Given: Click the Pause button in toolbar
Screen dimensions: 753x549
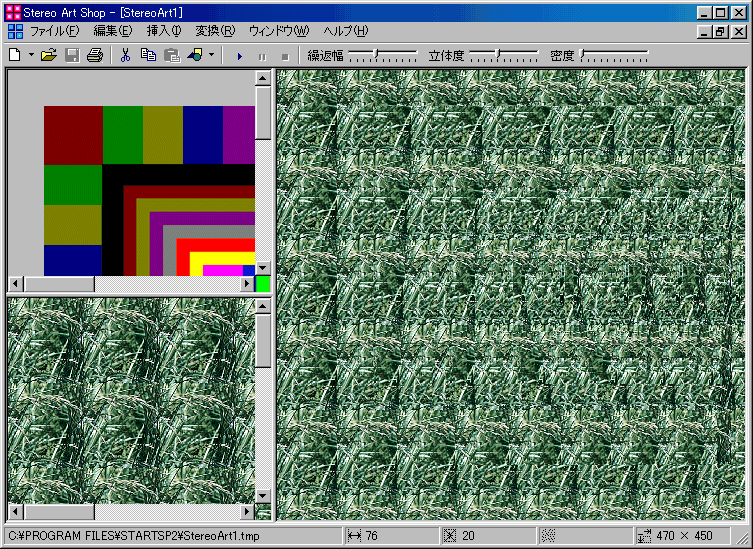Looking at the screenshot, I should coord(262,57).
